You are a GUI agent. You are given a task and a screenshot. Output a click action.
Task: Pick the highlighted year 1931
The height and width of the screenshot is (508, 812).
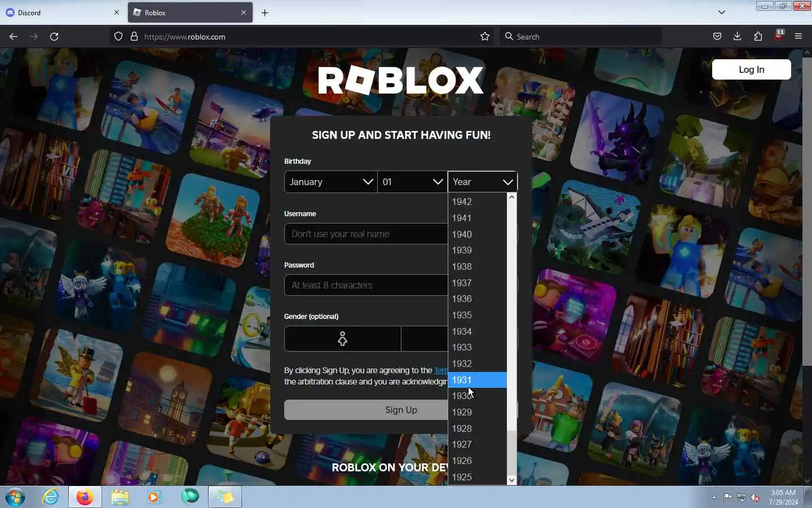pos(477,380)
